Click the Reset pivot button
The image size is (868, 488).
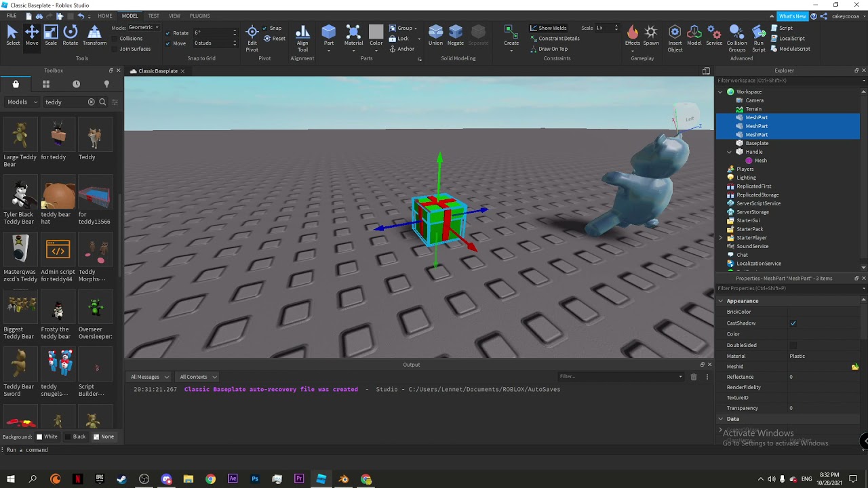275,39
